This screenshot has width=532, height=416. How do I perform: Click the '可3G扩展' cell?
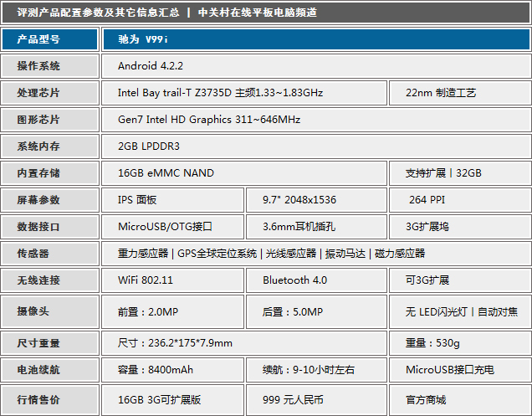(460, 280)
